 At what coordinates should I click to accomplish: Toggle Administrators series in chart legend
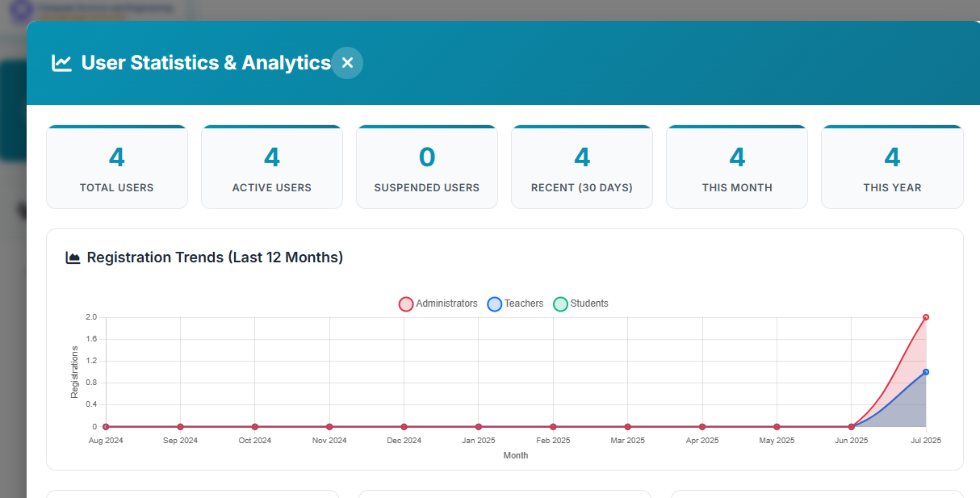point(438,303)
